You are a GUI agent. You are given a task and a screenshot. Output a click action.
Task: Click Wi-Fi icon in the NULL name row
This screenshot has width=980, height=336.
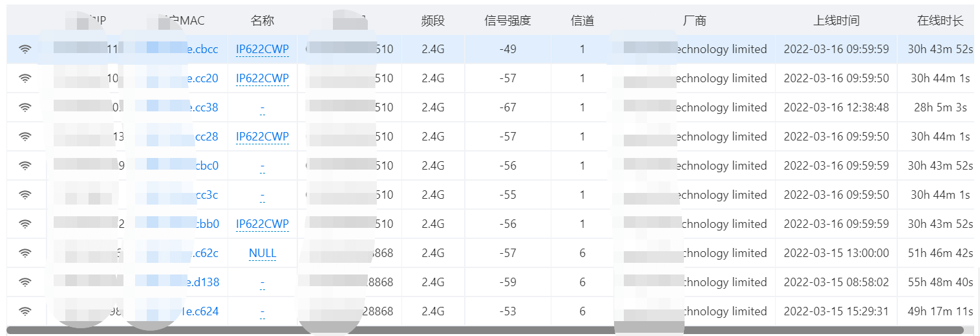click(x=25, y=253)
